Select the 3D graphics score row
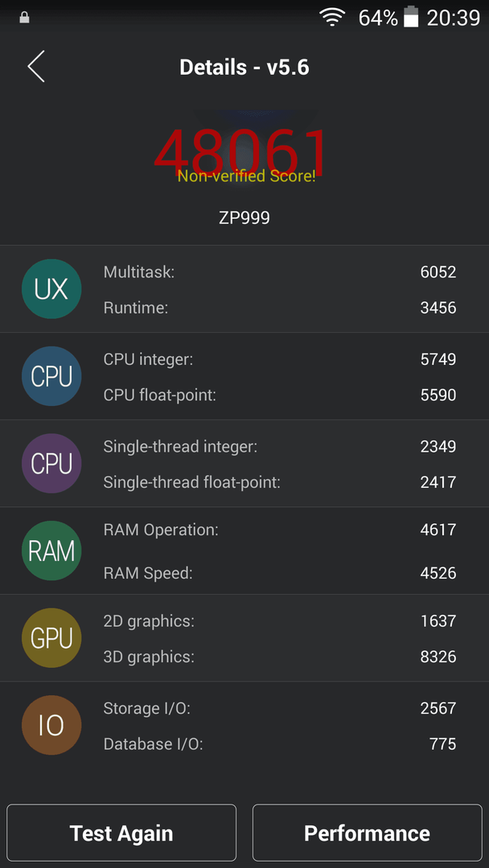 click(x=280, y=657)
